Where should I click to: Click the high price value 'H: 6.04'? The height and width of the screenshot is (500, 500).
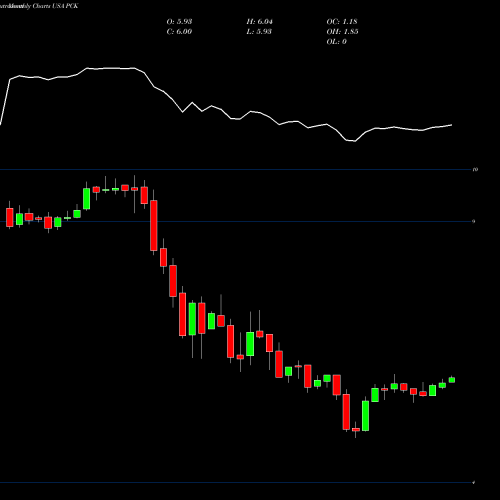(260, 22)
